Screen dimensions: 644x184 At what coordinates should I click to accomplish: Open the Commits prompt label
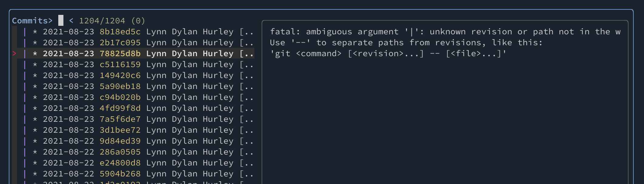[31, 20]
